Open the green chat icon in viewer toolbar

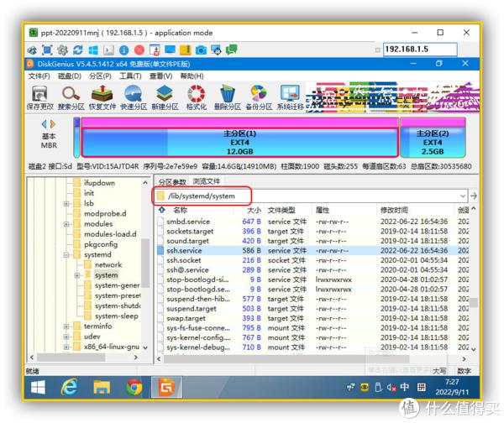click(232, 50)
